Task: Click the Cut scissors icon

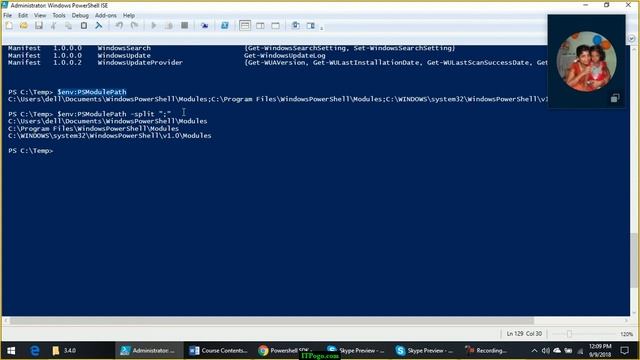Action: (x=53, y=26)
